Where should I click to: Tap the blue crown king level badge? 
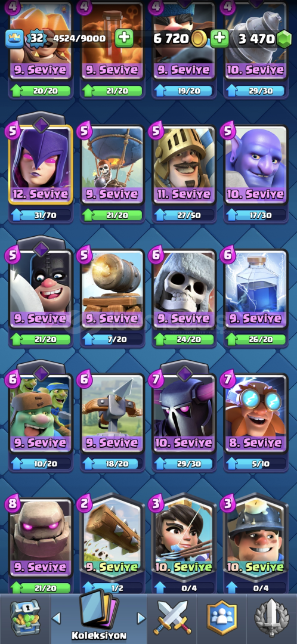tap(14, 39)
